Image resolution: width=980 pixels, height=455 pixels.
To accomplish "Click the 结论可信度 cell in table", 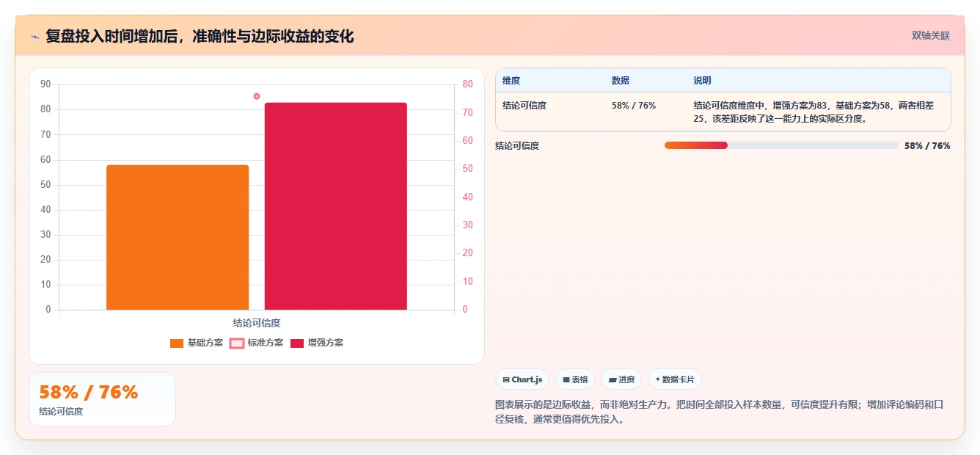I will (524, 106).
